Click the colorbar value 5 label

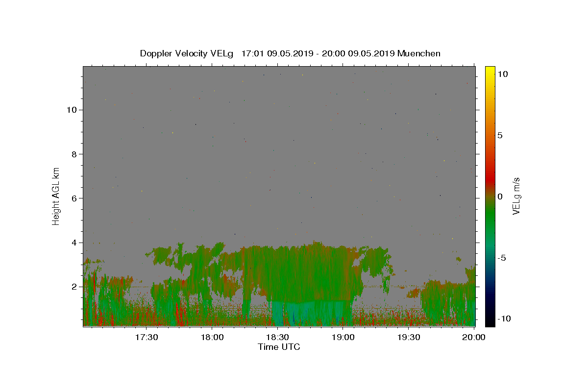click(x=500, y=135)
